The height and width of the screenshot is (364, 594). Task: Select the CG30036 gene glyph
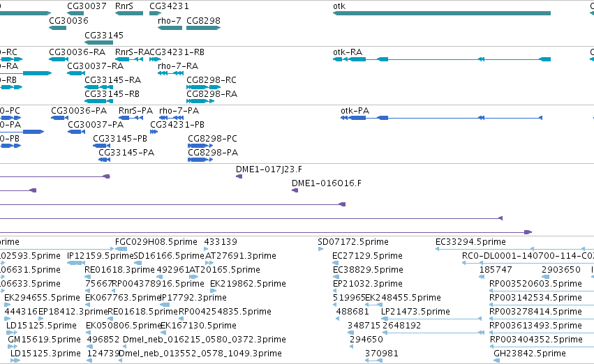point(57,28)
